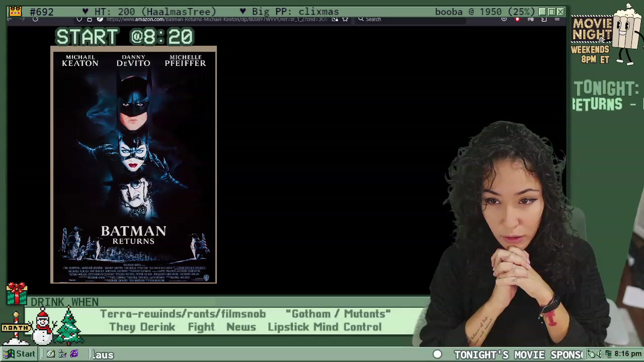The height and width of the screenshot is (362, 644).
Task: Click the mouse icon in the system tray
Action: click(x=591, y=354)
